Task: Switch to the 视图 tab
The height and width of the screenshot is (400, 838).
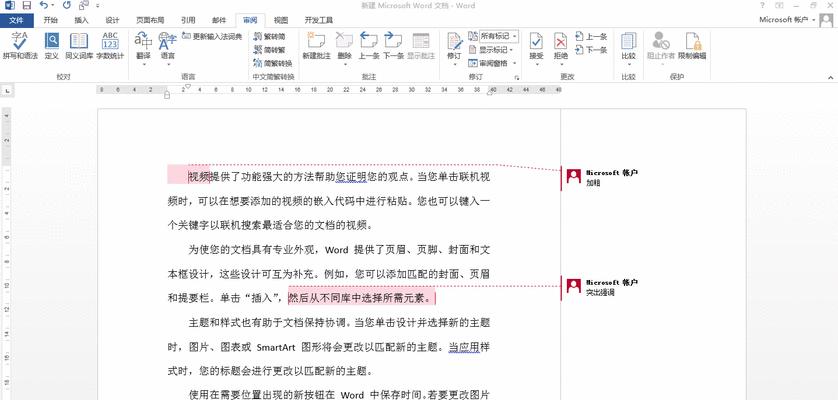Action: click(x=281, y=20)
